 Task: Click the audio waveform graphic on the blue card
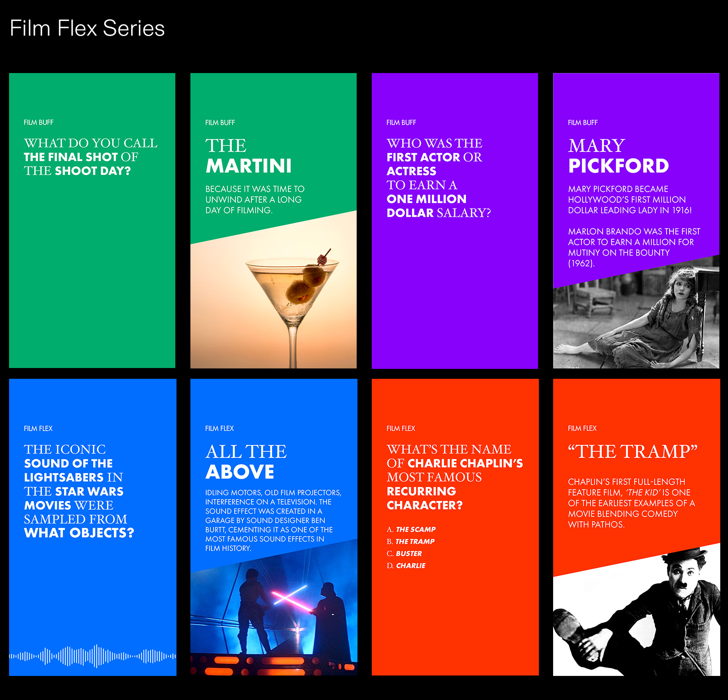(x=92, y=656)
